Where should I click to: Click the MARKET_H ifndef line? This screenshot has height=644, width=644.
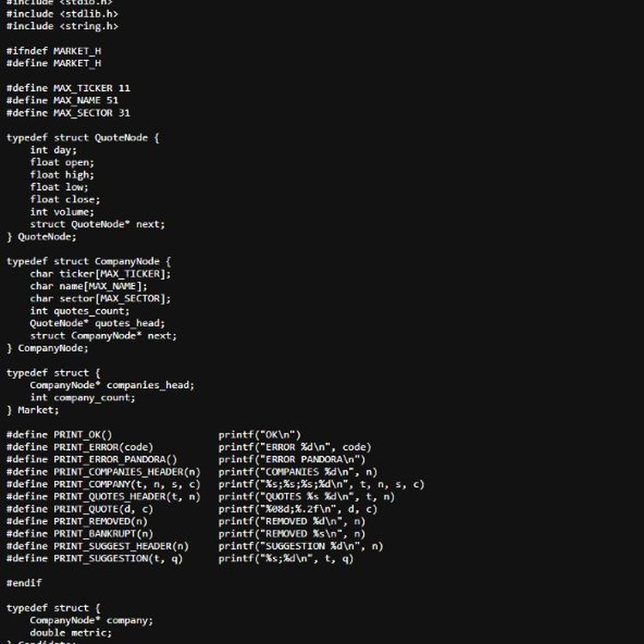[53, 51]
